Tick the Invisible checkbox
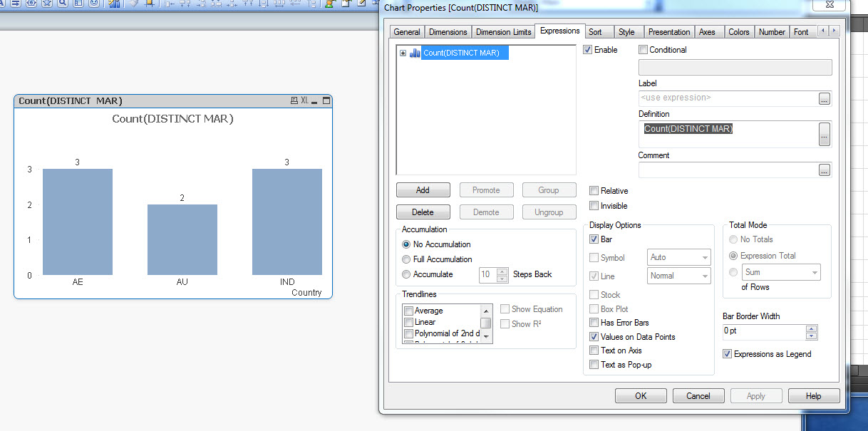 [x=594, y=206]
